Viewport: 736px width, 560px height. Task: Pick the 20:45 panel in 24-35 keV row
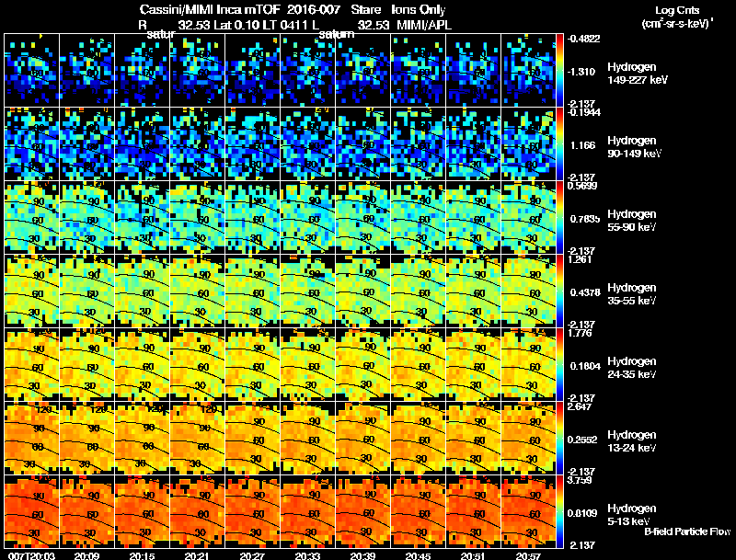pyautogui.click(x=419, y=364)
